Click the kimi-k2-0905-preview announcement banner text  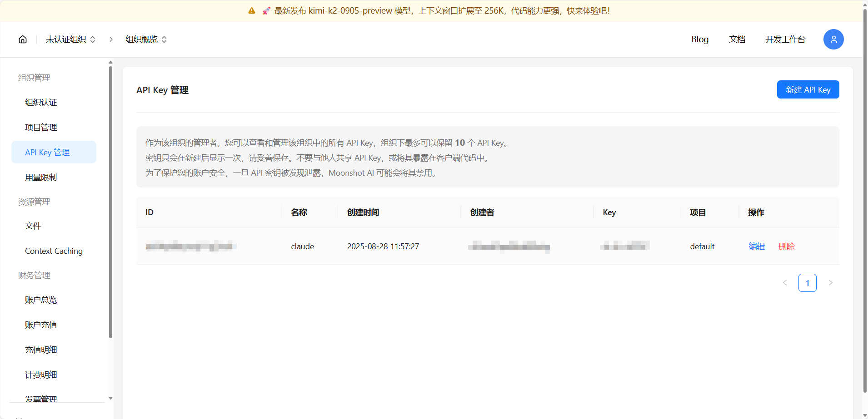pos(442,10)
